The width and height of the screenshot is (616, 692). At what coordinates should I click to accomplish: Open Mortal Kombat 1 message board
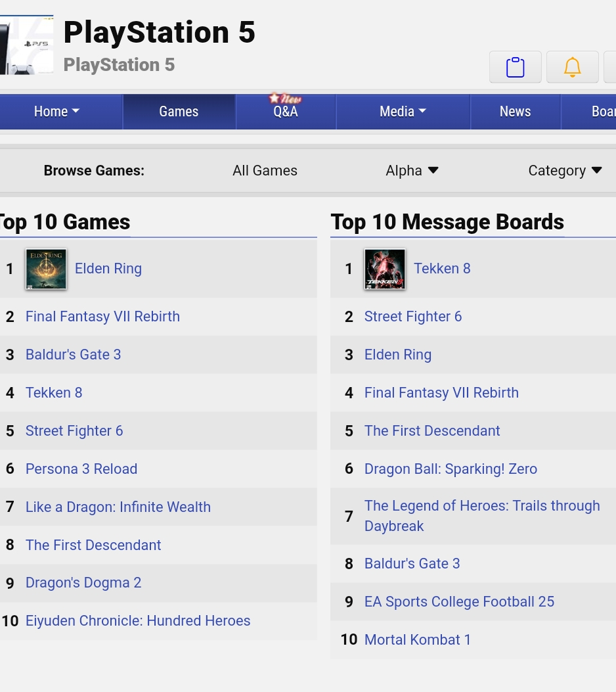tap(418, 639)
